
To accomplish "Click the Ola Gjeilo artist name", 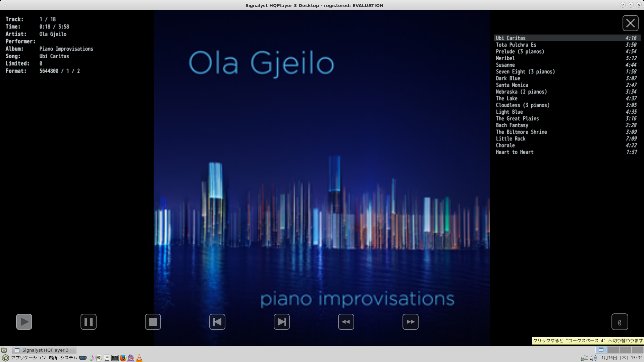I will [x=53, y=34].
